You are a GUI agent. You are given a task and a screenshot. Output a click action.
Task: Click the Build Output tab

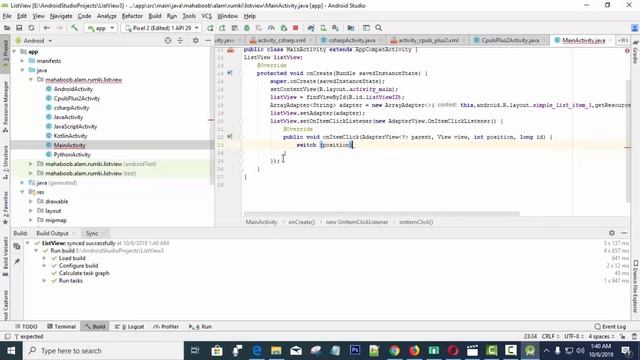pos(52,233)
